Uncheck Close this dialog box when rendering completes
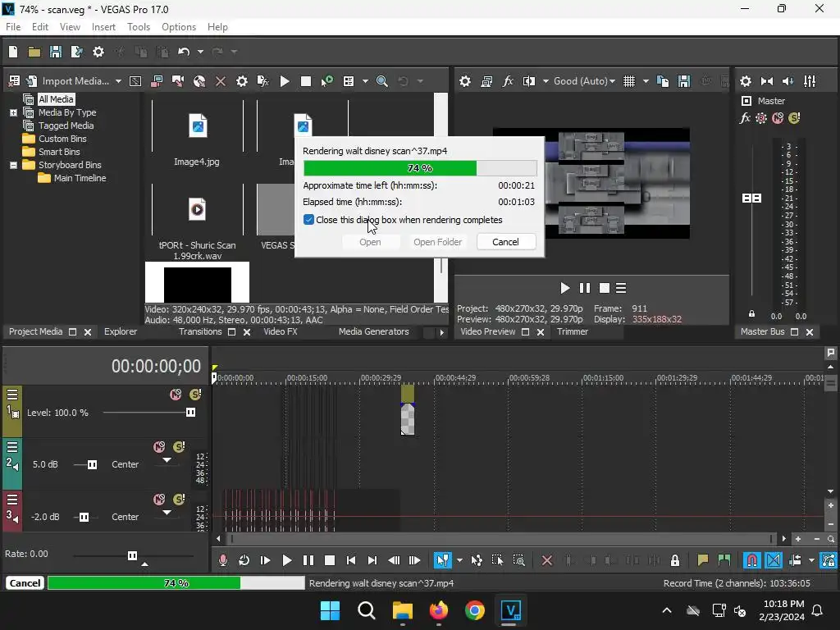840x630 pixels. (308, 220)
